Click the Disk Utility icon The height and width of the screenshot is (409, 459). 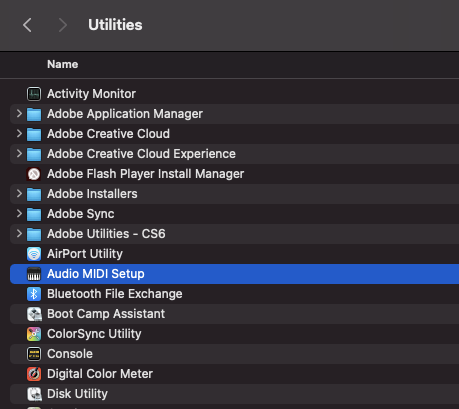click(x=34, y=394)
